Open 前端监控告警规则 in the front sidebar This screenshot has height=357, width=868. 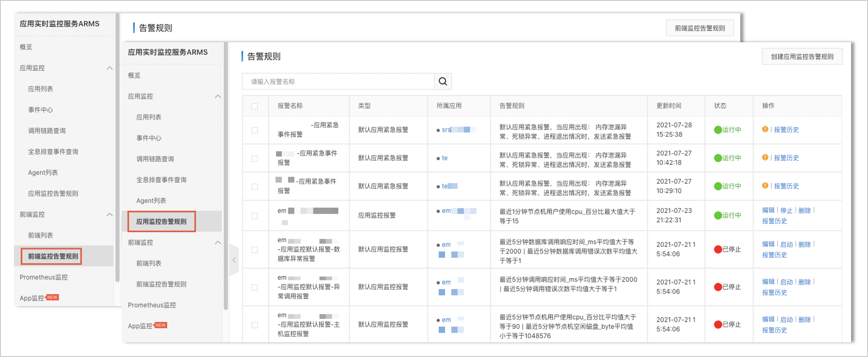(x=161, y=284)
